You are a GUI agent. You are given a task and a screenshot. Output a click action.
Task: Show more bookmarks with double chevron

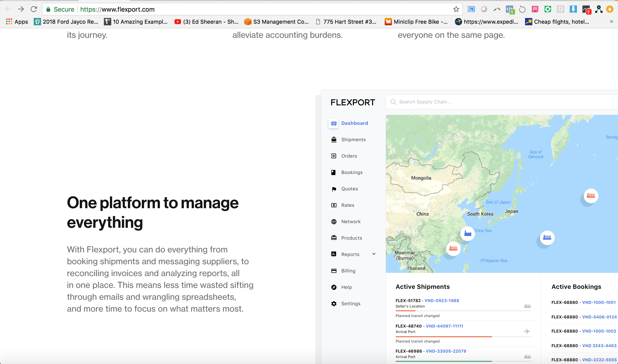(x=611, y=22)
